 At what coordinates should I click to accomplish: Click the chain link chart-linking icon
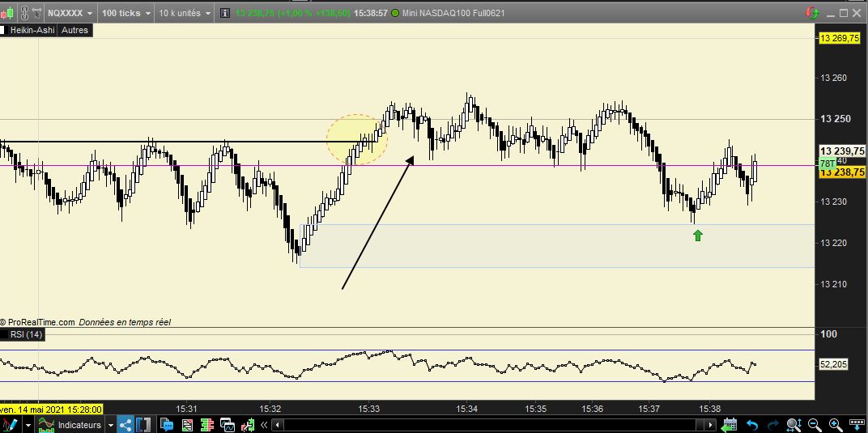tap(24, 13)
